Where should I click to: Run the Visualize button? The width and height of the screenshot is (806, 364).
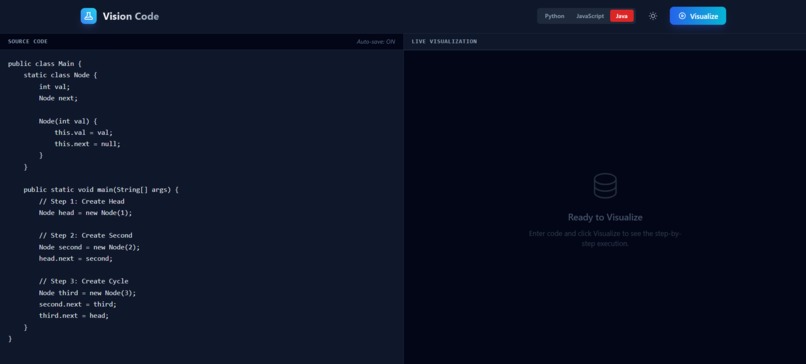[x=698, y=16]
